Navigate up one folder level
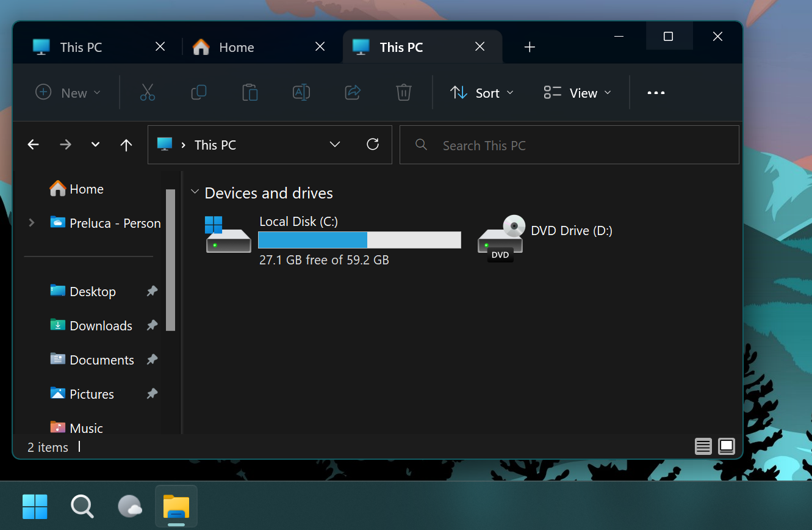Viewport: 812px width, 530px height. (x=126, y=145)
